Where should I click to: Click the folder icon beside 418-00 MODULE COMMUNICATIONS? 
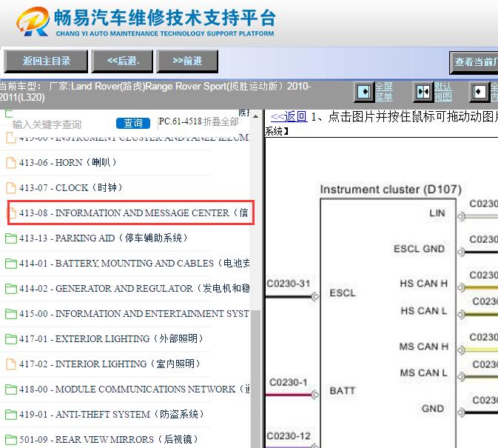click(x=11, y=390)
